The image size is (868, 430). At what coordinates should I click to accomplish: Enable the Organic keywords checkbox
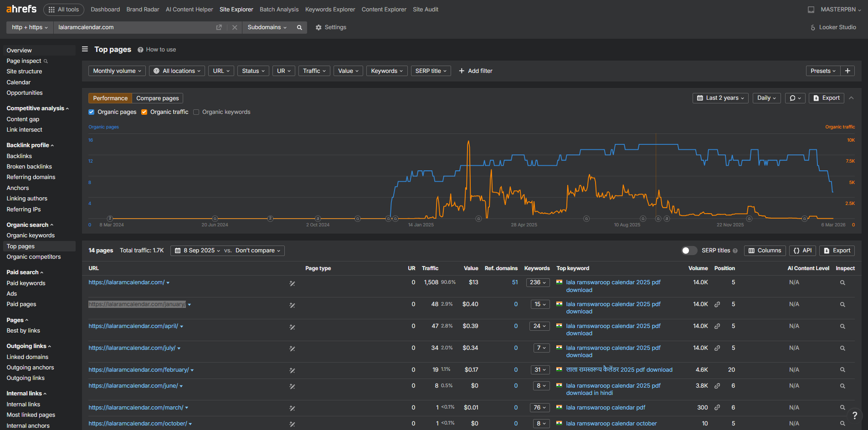196,112
